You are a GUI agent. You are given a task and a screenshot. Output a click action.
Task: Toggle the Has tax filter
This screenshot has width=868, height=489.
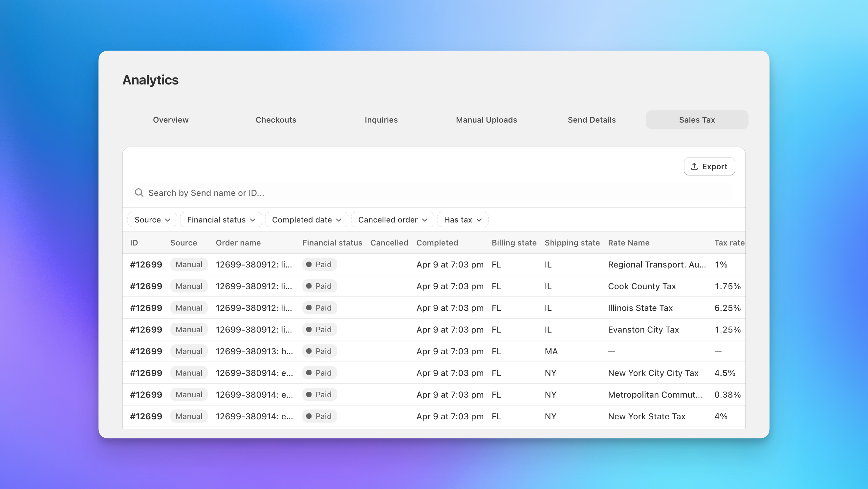[462, 220]
